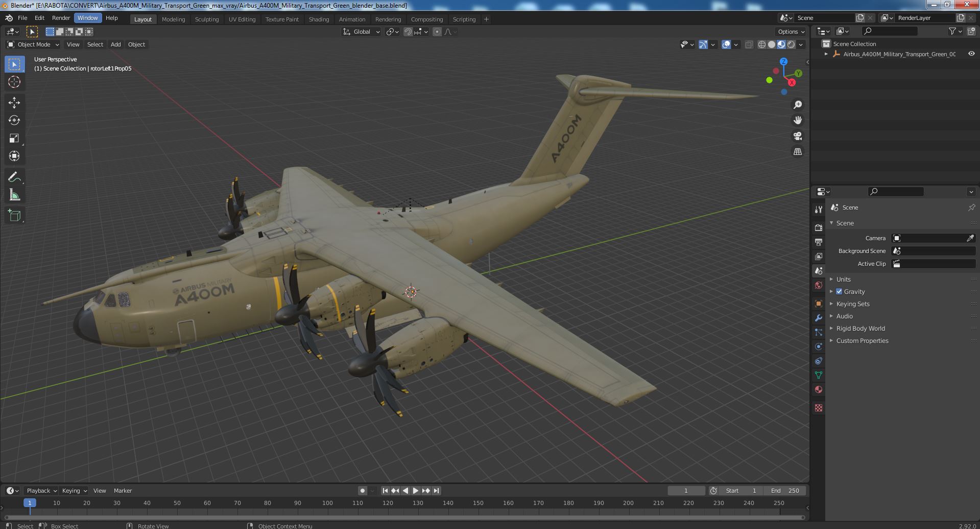This screenshot has width=980, height=529.
Task: Expand the Audio panel
Action: tap(844, 316)
